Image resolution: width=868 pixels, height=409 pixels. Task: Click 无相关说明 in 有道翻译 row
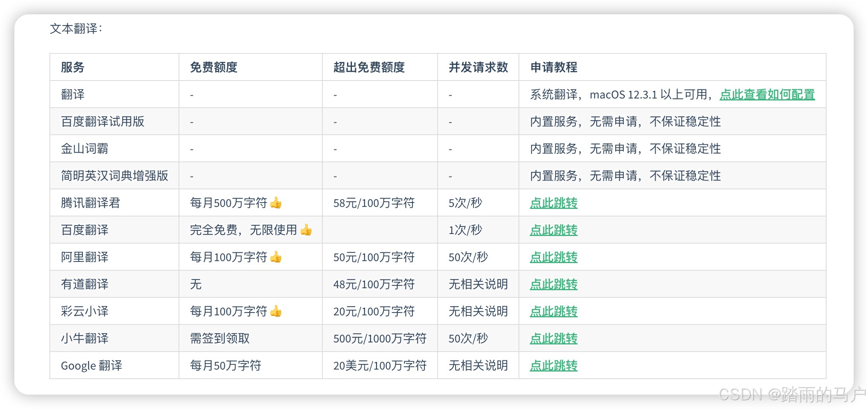(x=478, y=284)
